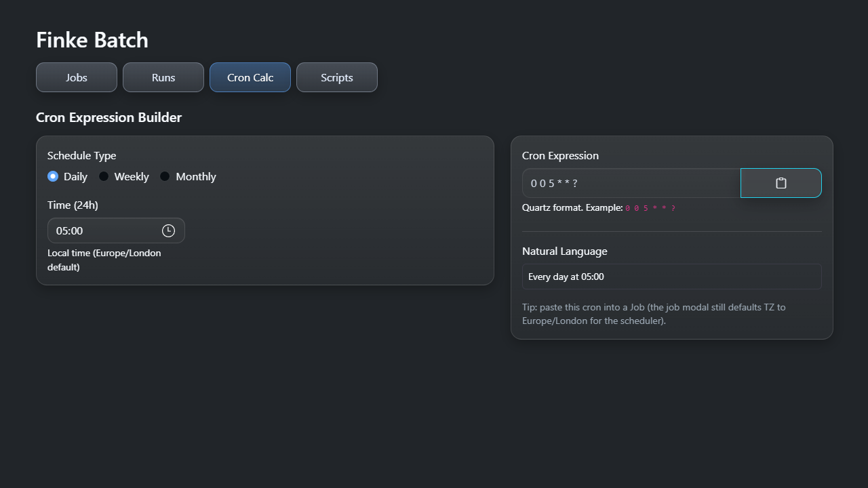Image resolution: width=868 pixels, height=488 pixels.
Task: Click the example cron '0 0 5 * * ?'
Action: 650,207
